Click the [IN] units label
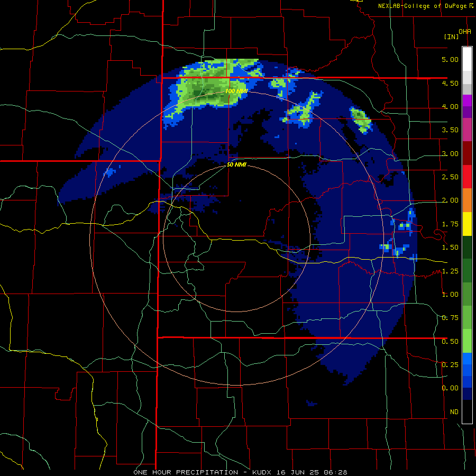Screen dimensions: 476x476 point(452,36)
